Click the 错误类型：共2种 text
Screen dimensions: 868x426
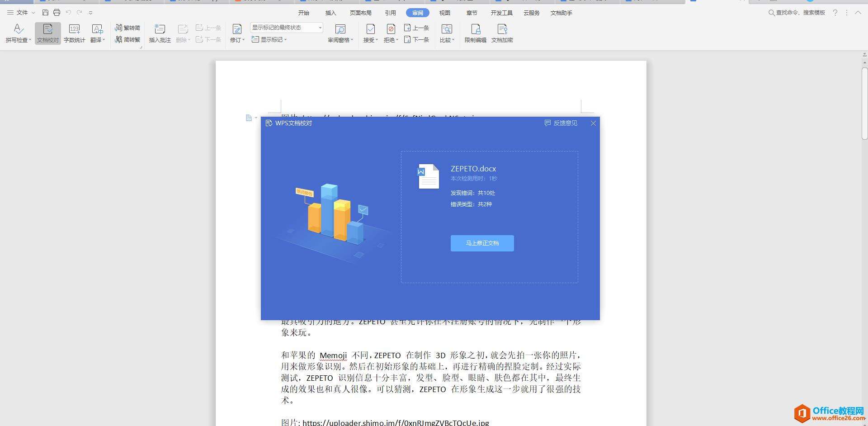click(471, 204)
